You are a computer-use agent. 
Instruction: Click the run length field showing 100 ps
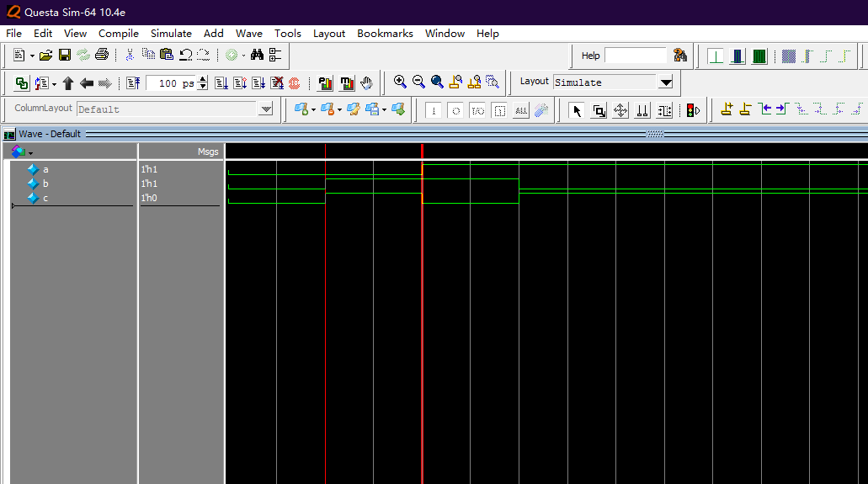click(x=171, y=83)
